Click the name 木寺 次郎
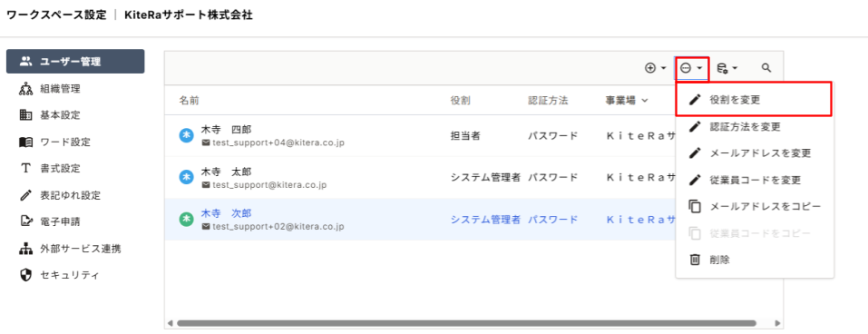868x334 pixels. 226,213
